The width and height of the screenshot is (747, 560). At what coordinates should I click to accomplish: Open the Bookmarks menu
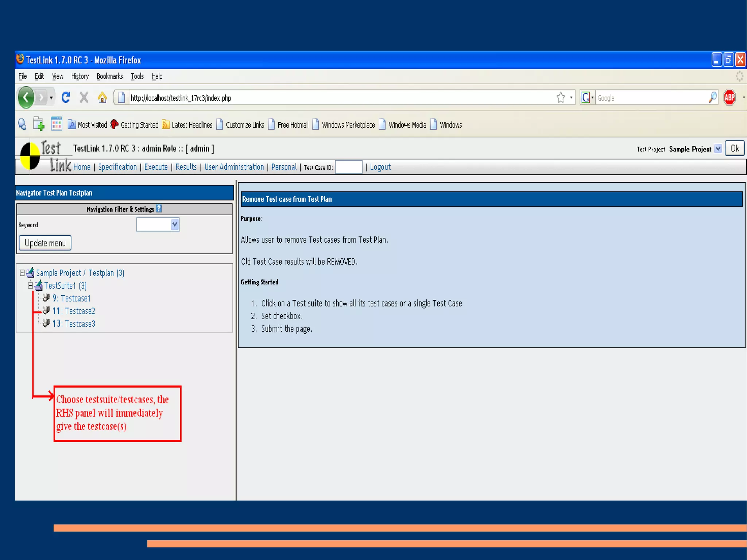click(110, 76)
